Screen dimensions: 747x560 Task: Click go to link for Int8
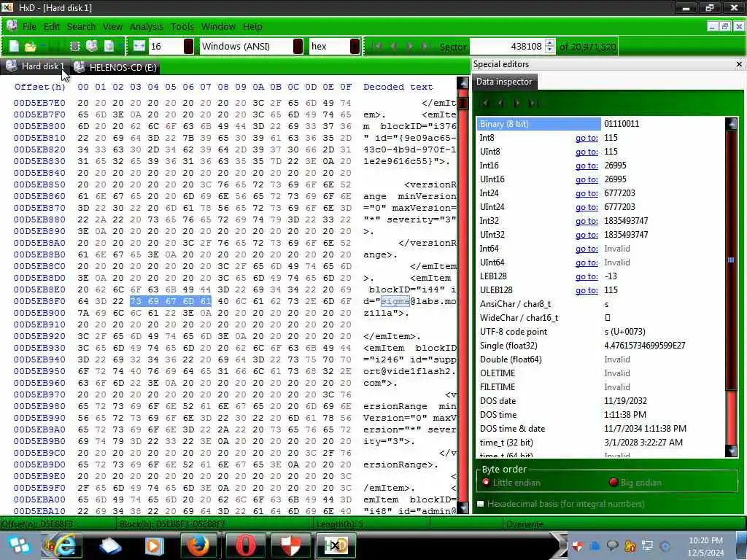point(587,138)
